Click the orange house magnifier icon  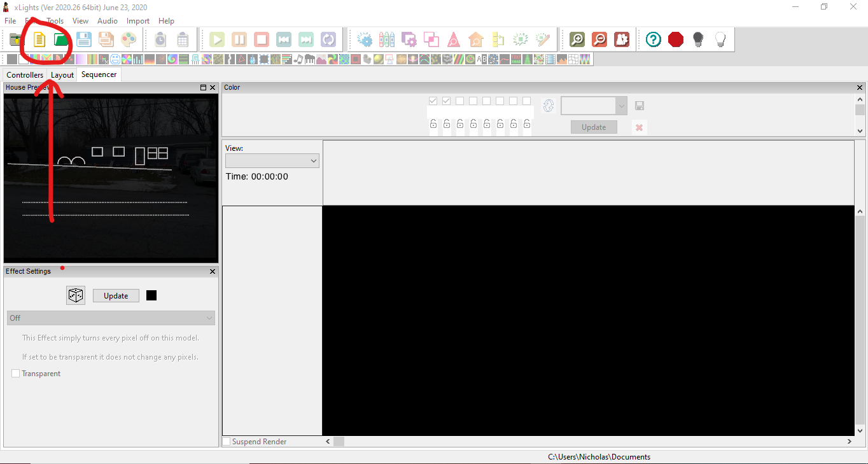tap(476, 39)
